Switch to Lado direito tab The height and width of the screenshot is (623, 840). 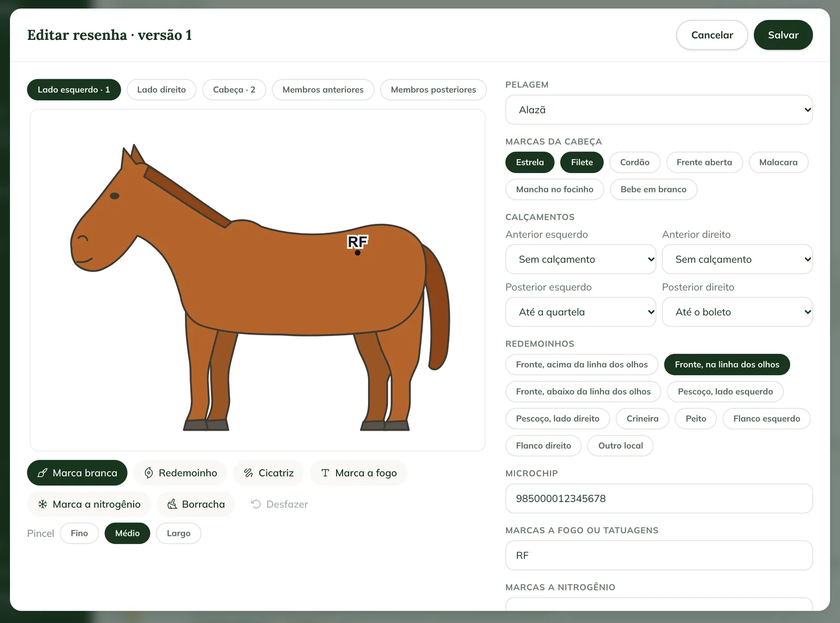(161, 90)
